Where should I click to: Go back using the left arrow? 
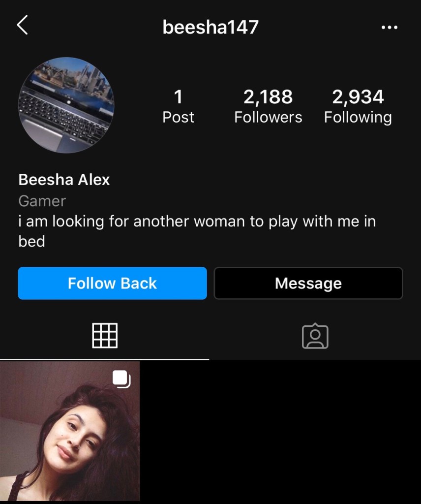[22, 25]
